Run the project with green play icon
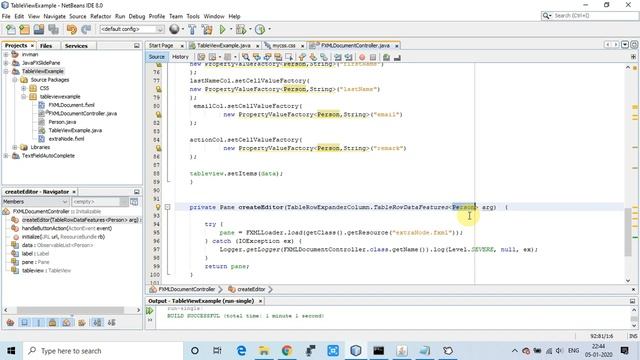Viewport: 640px width, 360px height. [222, 29]
